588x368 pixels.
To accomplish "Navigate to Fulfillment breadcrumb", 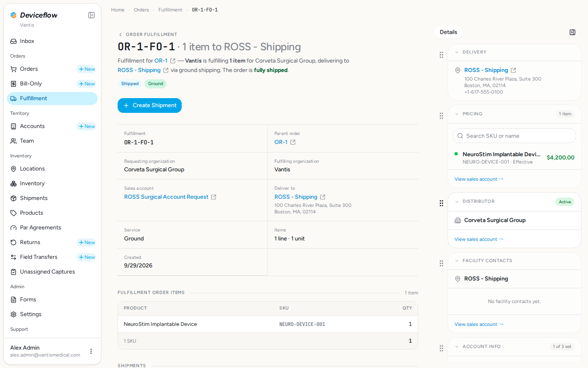I will [x=170, y=10].
